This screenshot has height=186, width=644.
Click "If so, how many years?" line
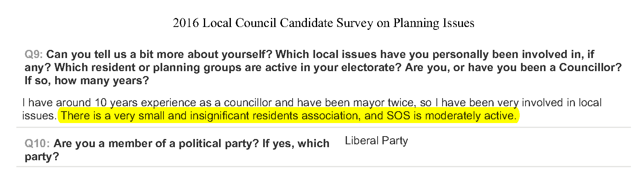click(x=87, y=81)
